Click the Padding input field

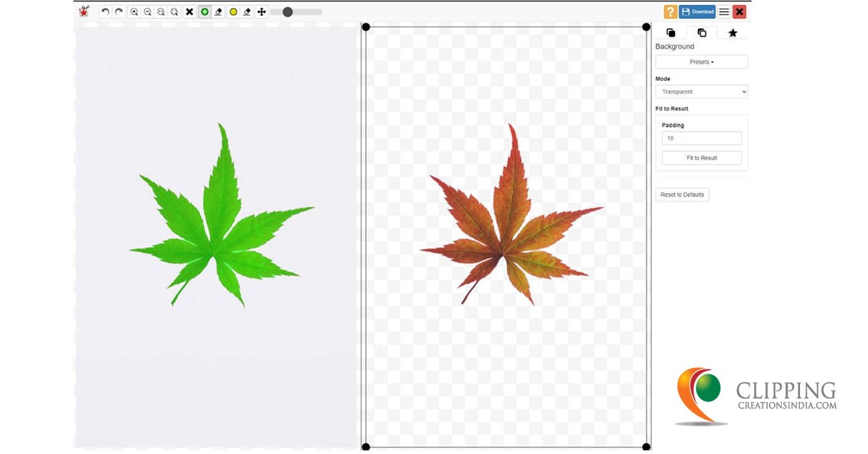pos(701,138)
